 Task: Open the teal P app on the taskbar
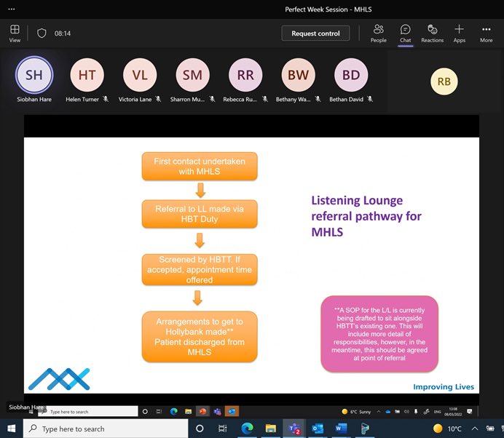click(x=365, y=429)
